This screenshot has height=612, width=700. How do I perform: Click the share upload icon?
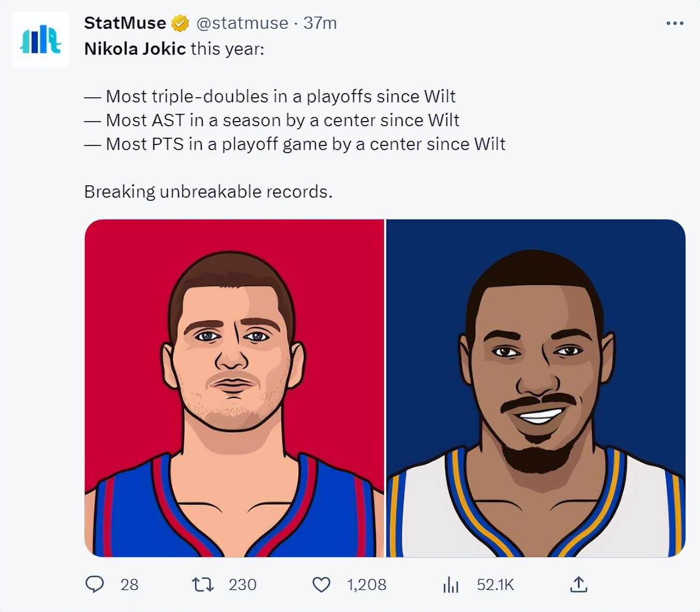click(x=578, y=585)
